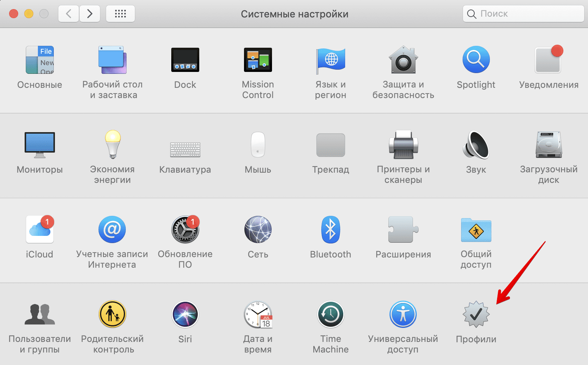Open the Dock preferences

185,60
